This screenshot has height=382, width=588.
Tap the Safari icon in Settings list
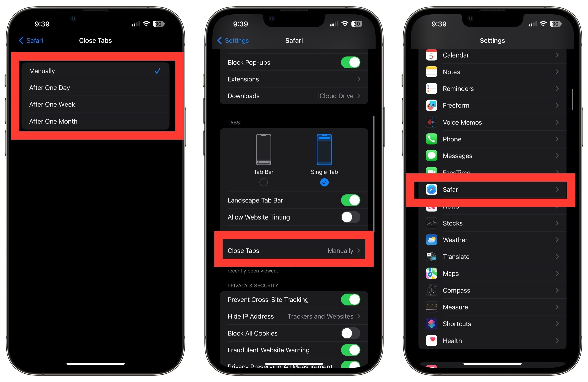coord(432,189)
